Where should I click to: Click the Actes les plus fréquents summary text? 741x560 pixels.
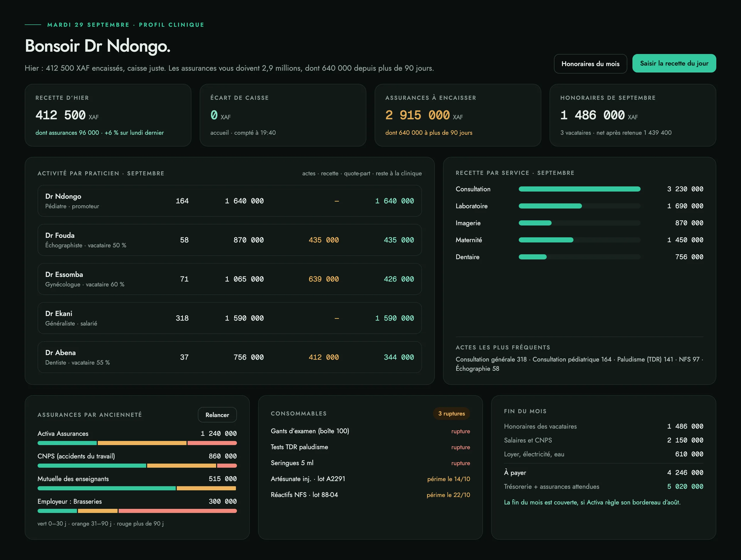[579, 364]
